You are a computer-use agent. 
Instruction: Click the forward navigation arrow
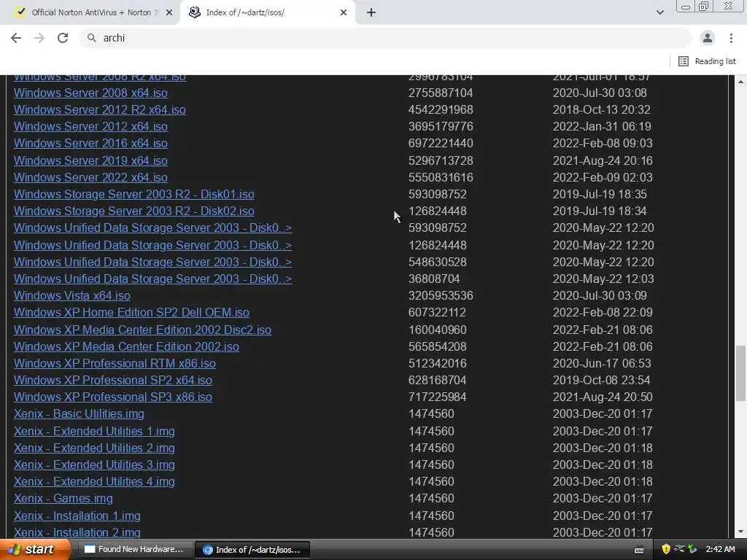pyautogui.click(x=39, y=38)
